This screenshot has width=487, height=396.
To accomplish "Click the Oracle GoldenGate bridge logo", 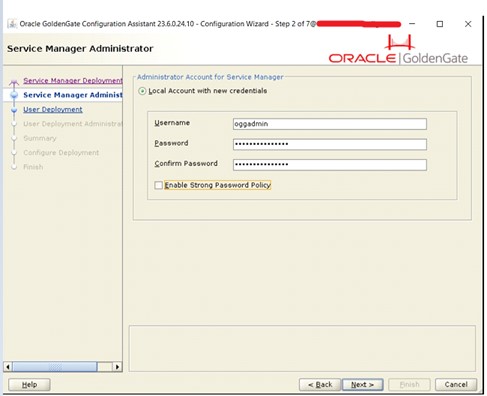I will pos(399,42).
